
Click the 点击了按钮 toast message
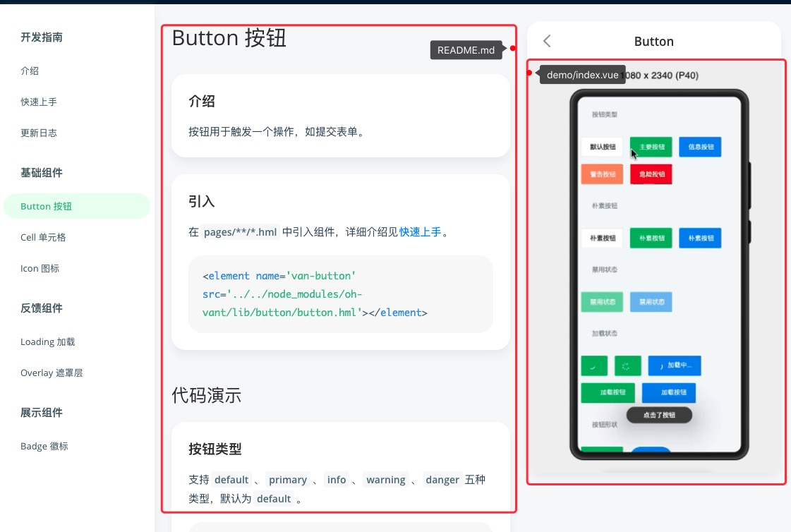coord(659,415)
